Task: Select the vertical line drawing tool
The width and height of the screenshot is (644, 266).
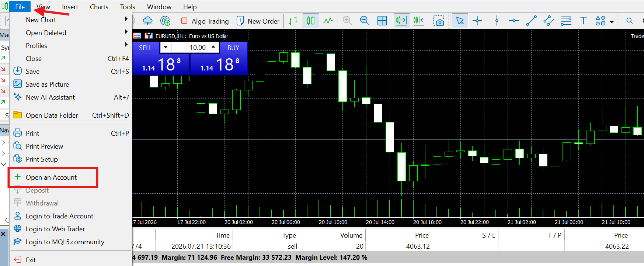Action: coord(497,21)
